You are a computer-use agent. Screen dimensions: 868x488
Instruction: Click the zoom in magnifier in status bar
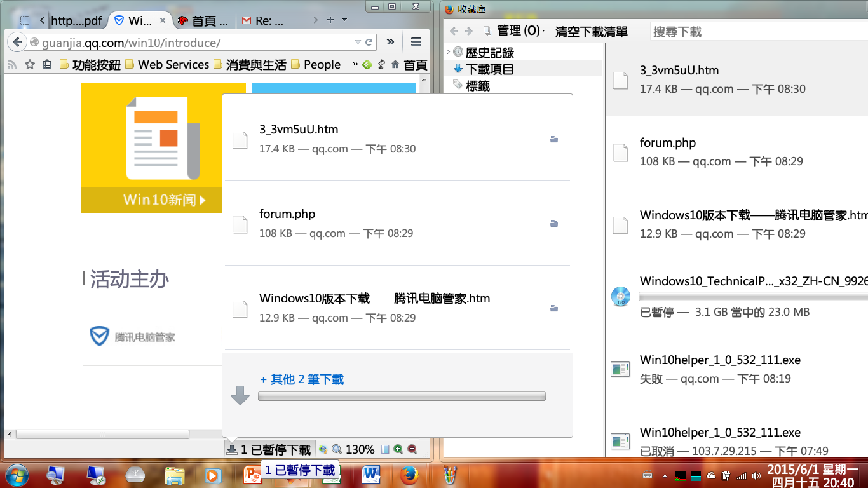pyautogui.click(x=398, y=449)
